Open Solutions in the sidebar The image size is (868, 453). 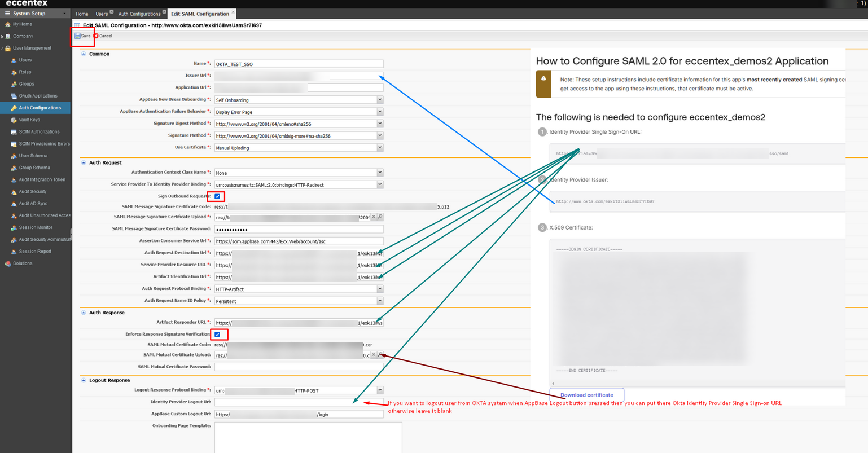pos(23,263)
